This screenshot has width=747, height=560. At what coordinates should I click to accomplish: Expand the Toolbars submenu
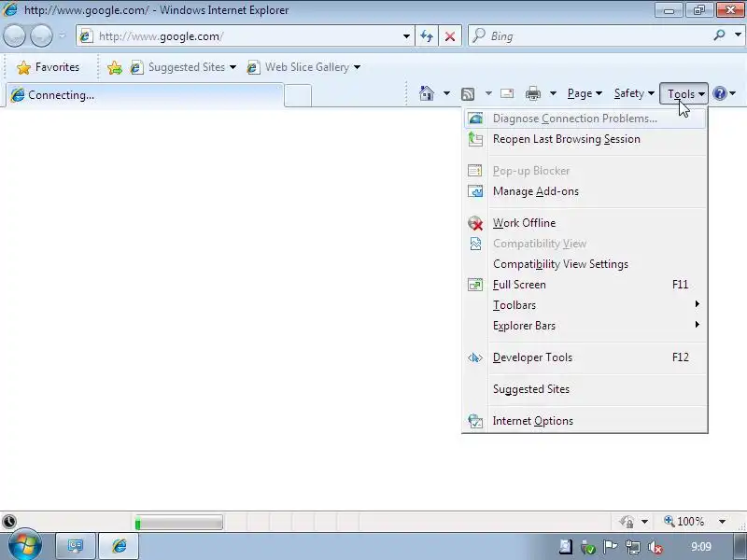(x=585, y=305)
